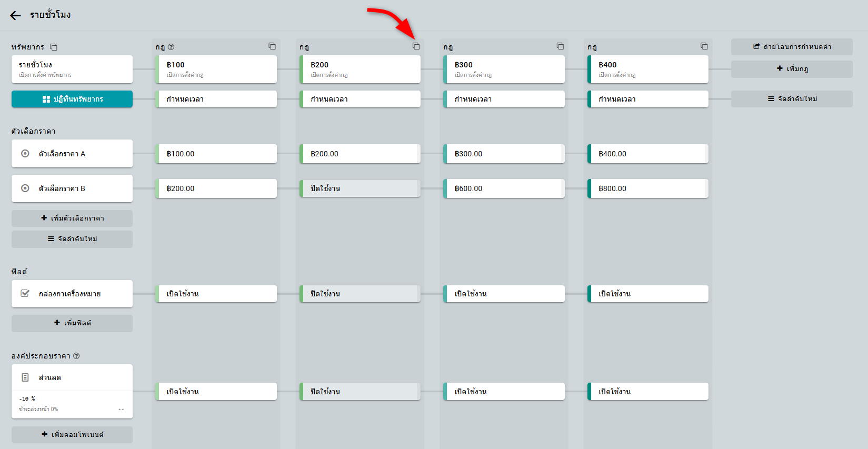This screenshot has width=868, height=449.
Task: Click the help icon next to first กฎ
Action: [x=171, y=47]
